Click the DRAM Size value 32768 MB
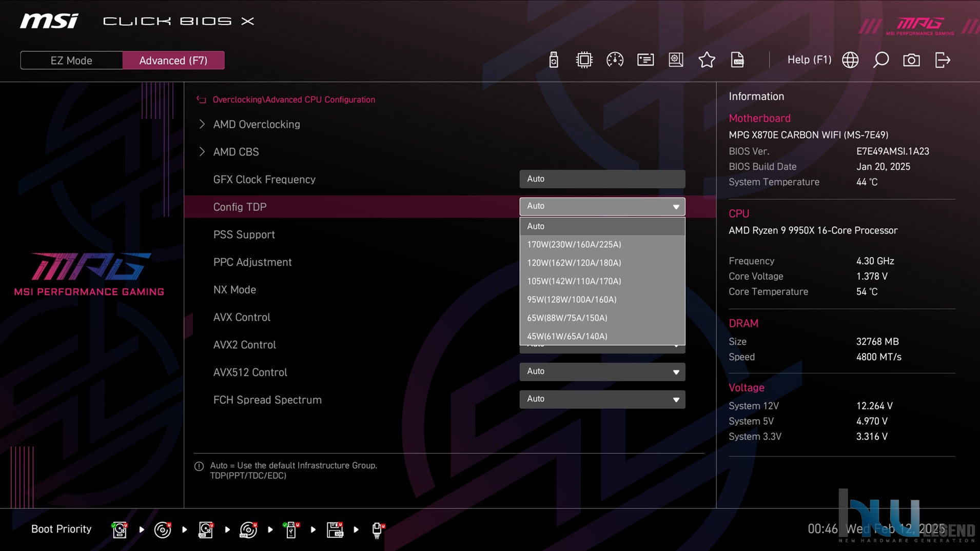The height and width of the screenshot is (551, 980). coord(877,342)
